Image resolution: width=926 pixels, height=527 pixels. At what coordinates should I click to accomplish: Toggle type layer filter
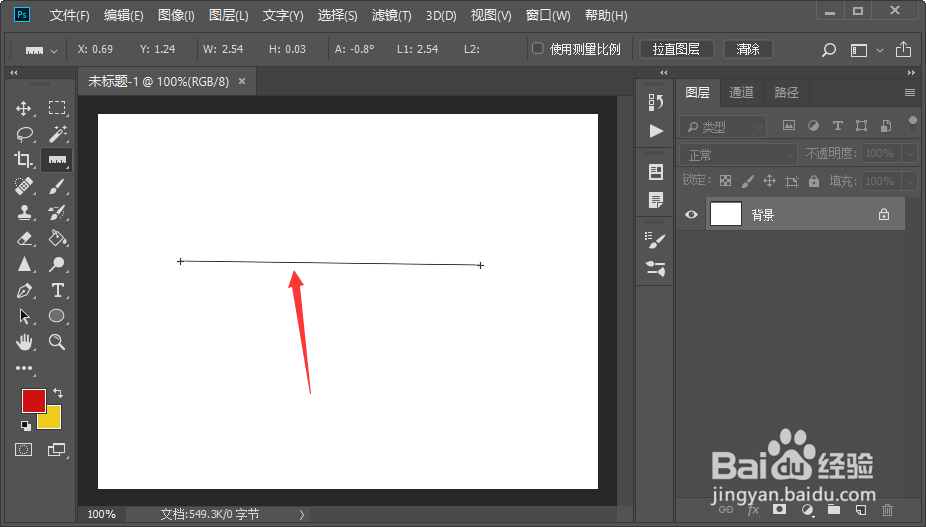pos(837,125)
